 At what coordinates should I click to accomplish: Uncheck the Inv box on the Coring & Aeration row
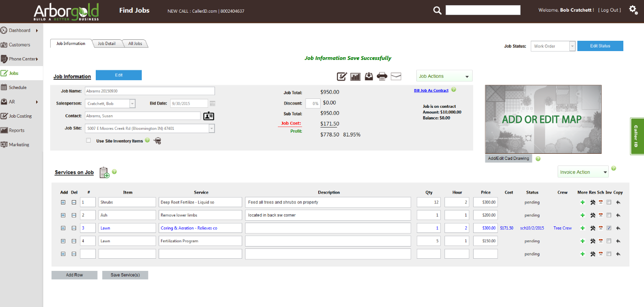click(x=609, y=228)
